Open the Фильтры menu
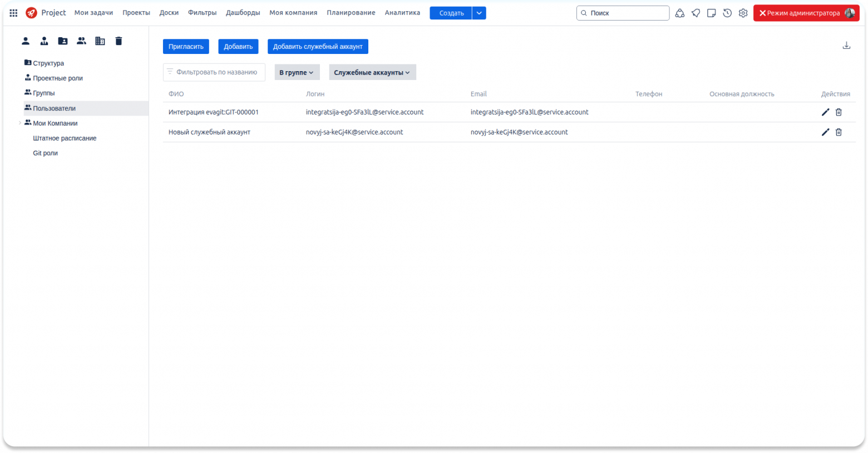868x453 pixels. click(203, 13)
